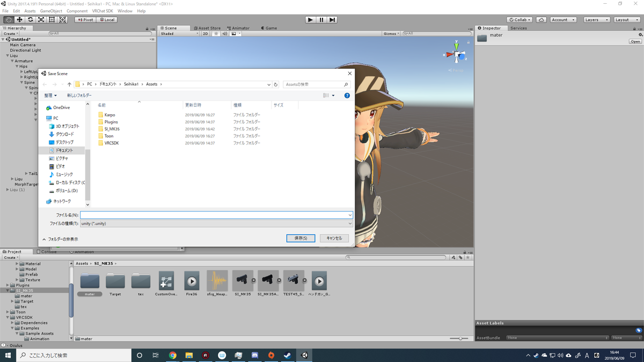Select the Rotate tool in Unity toolbar
The height and width of the screenshot is (362, 644).
[x=30, y=20]
